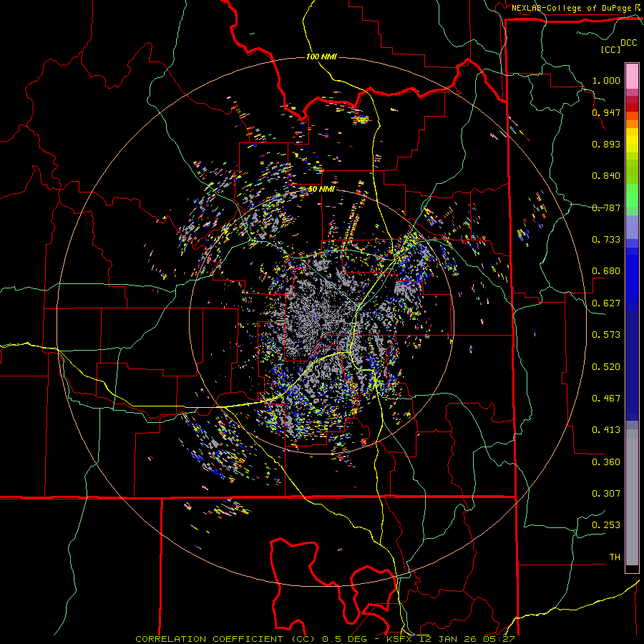Click the 1.000 legend value
The image size is (644, 644).
click(x=606, y=80)
